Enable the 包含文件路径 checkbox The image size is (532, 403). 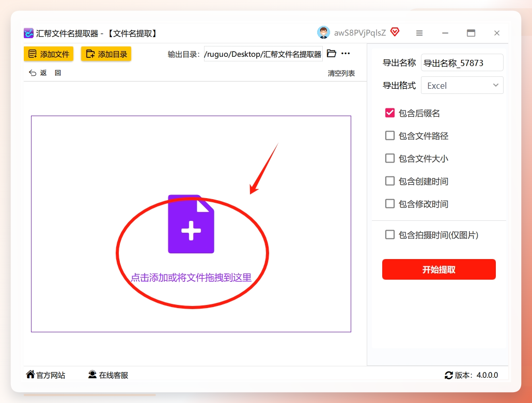(390, 136)
